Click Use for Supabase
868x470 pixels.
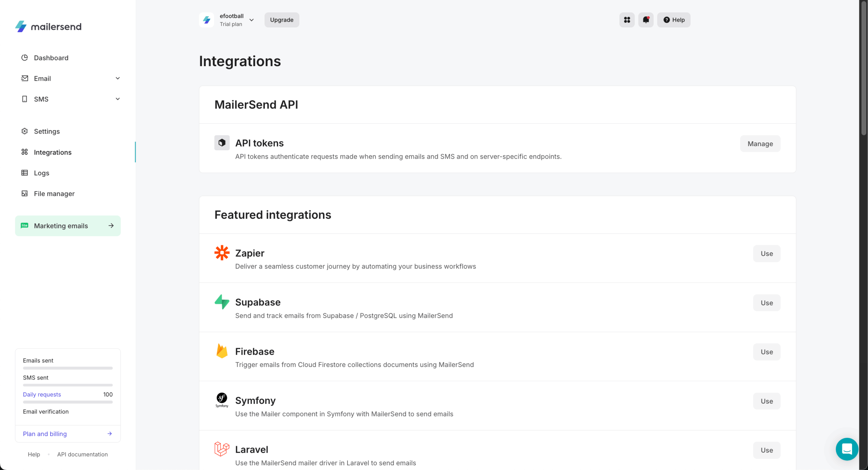pos(767,302)
